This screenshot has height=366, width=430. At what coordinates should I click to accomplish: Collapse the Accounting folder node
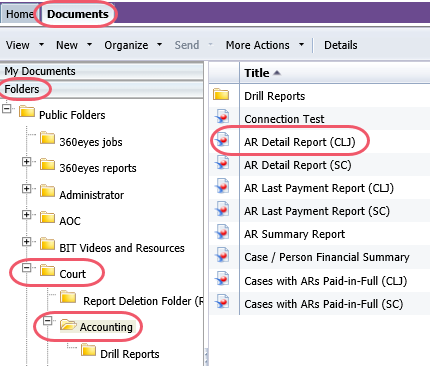coord(48,321)
